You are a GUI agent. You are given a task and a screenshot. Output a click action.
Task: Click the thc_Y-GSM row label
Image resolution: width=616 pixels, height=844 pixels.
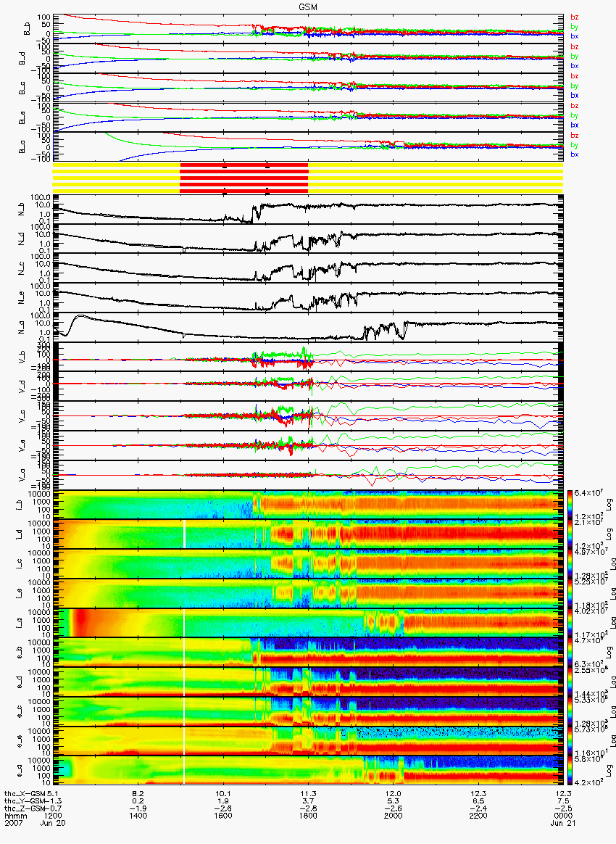click(25, 800)
